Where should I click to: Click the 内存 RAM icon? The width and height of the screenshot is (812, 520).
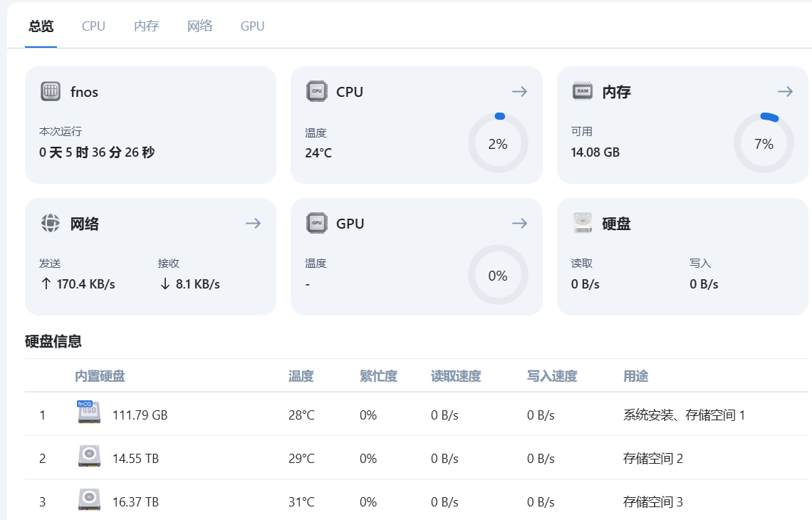pyautogui.click(x=581, y=91)
